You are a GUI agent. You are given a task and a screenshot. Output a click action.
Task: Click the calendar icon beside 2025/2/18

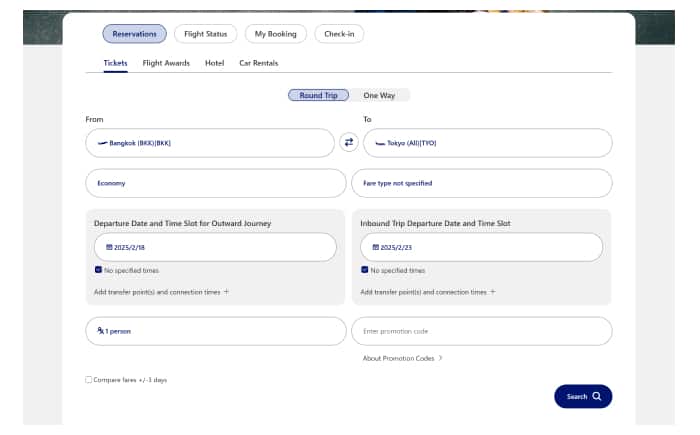[x=109, y=247]
